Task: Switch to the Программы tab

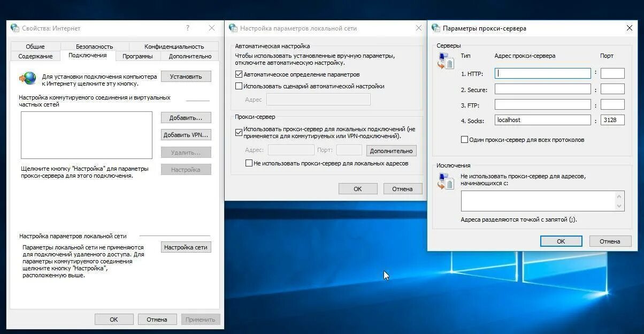Action: [138, 56]
